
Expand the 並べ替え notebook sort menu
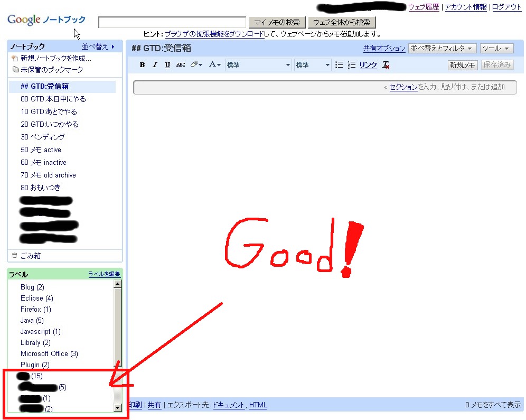coord(98,46)
